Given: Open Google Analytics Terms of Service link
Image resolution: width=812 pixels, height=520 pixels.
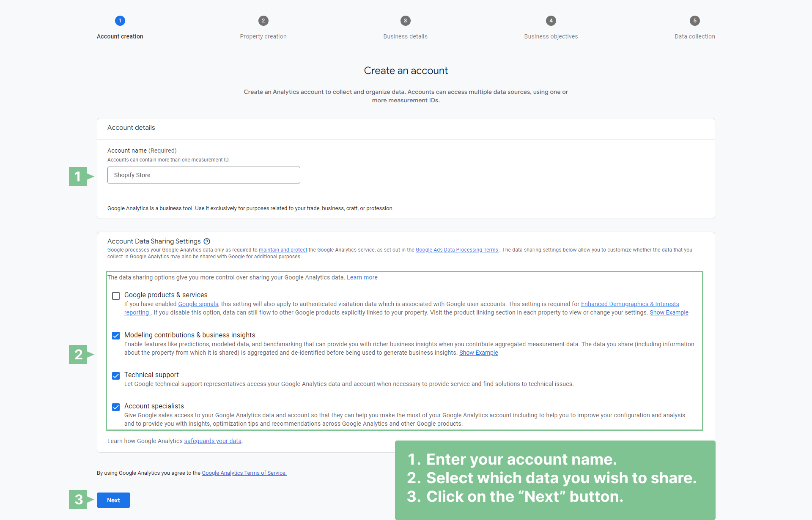Looking at the screenshot, I should [244, 473].
